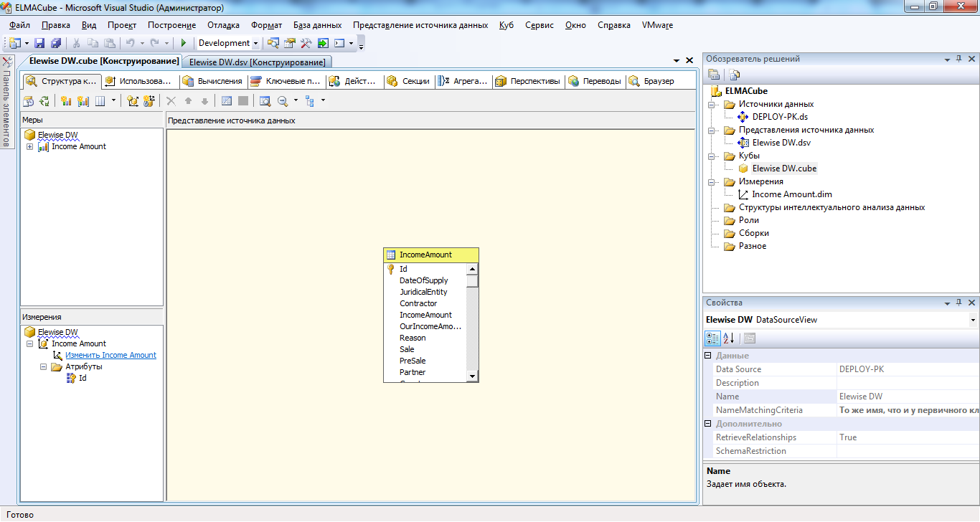Open the Zoom dropdown arrow in cube toolbar
Viewport: 980px width, 522px height.
295,101
